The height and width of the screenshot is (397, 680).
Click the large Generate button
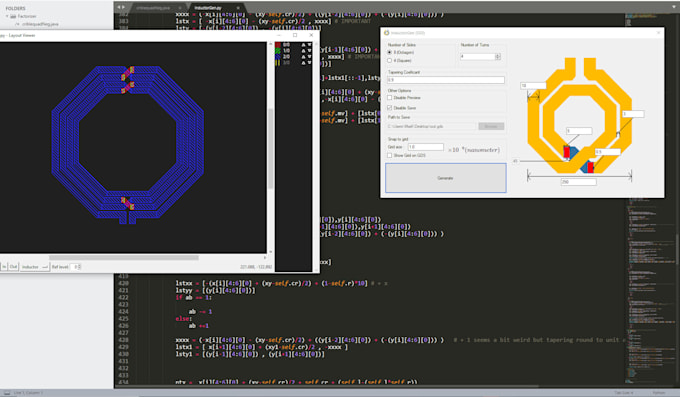tap(445, 178)
